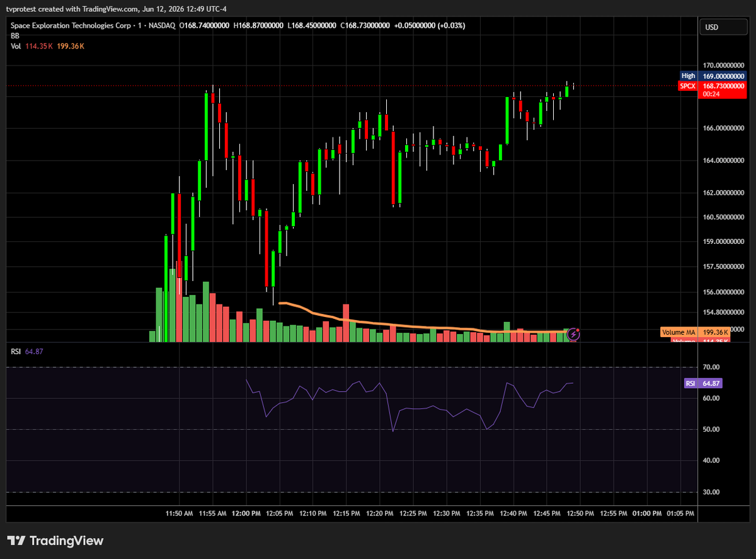Click the 12:05 PM time label
This screenshot has width=756, height=559.
point(279,514)
